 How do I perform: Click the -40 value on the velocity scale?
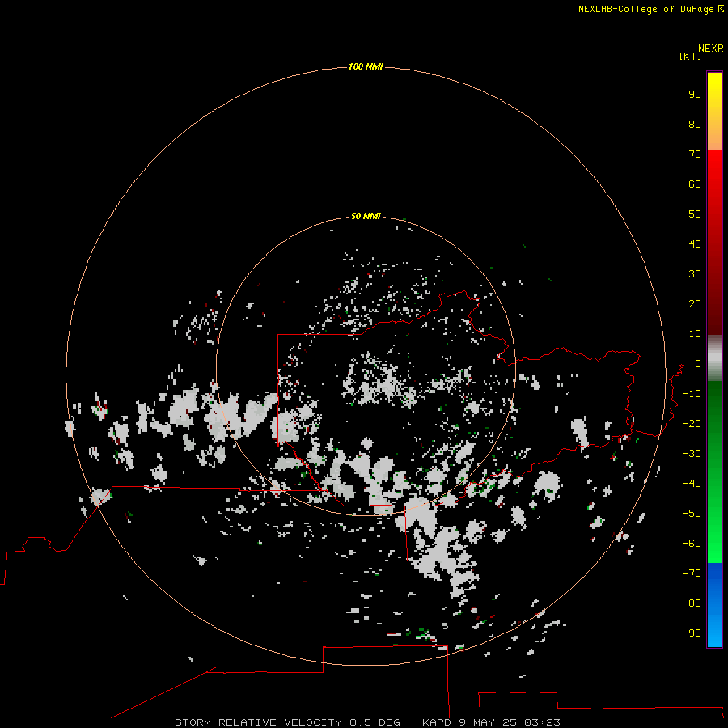(692, 484)
